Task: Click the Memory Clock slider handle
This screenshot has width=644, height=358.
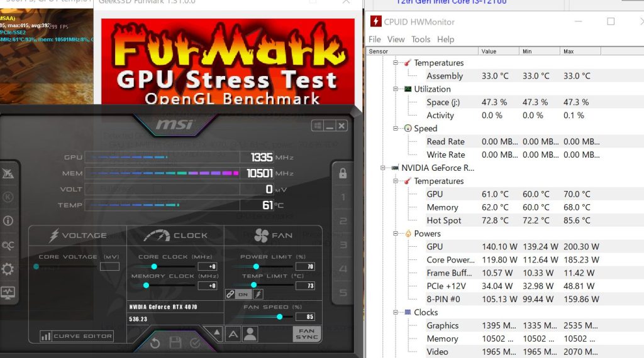Action: [x=146, y=285]
